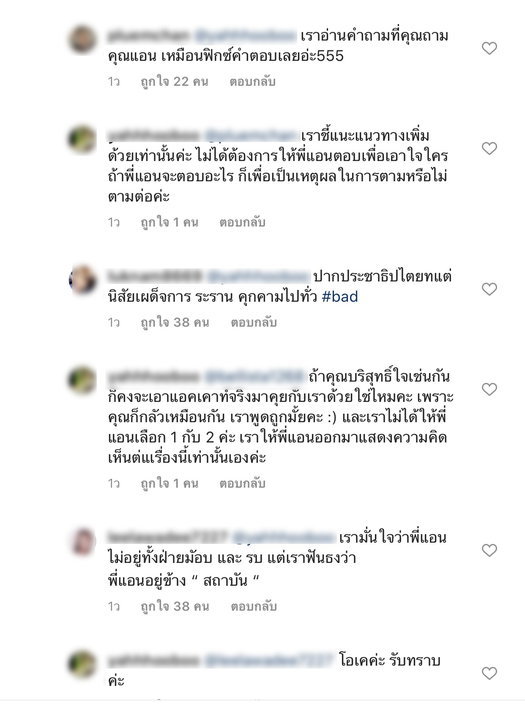Open mentioned user in ปากประชาธิปไตย comment
Viewport: 525px width, 710px height.
[258, 276]
